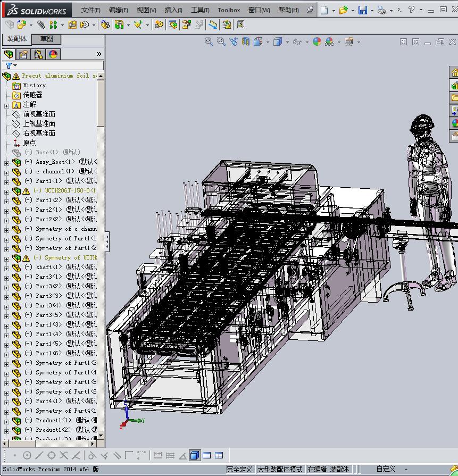458x476 pixels.
Task: Open the display style dropdown arrow
Action: click(x=287, y=42)
